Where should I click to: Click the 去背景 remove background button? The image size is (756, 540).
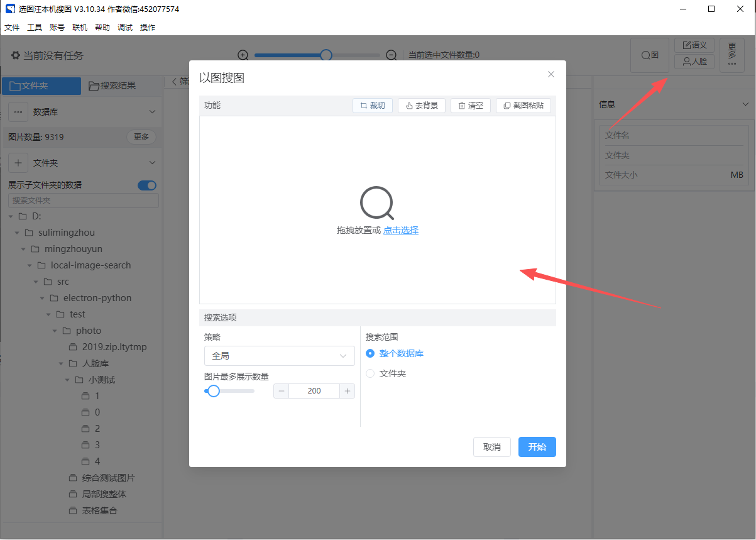[x=422, y=106]
